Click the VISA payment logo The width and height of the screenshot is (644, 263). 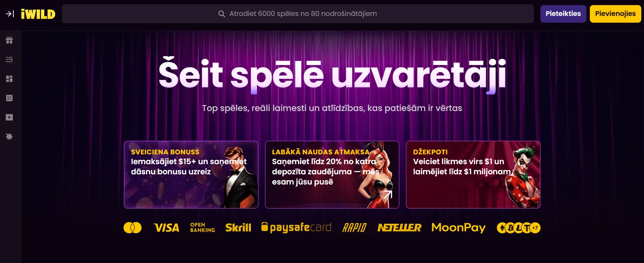point(166,228)
